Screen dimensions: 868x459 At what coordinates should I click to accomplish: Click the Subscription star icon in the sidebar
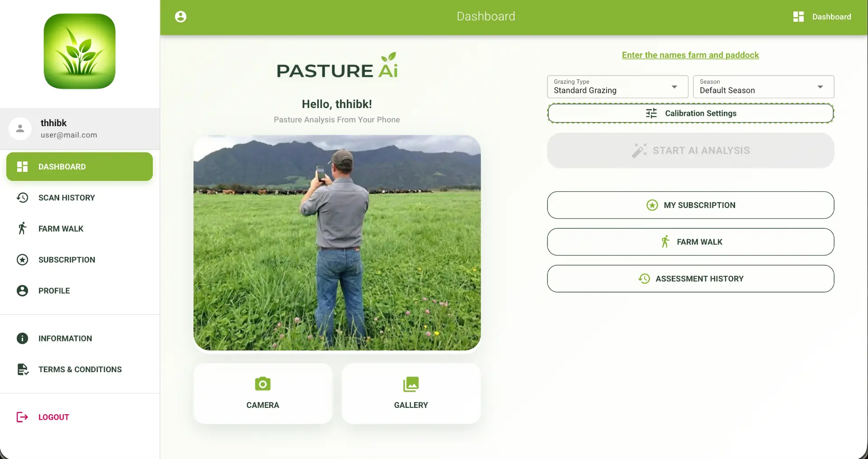click(22, 260)
